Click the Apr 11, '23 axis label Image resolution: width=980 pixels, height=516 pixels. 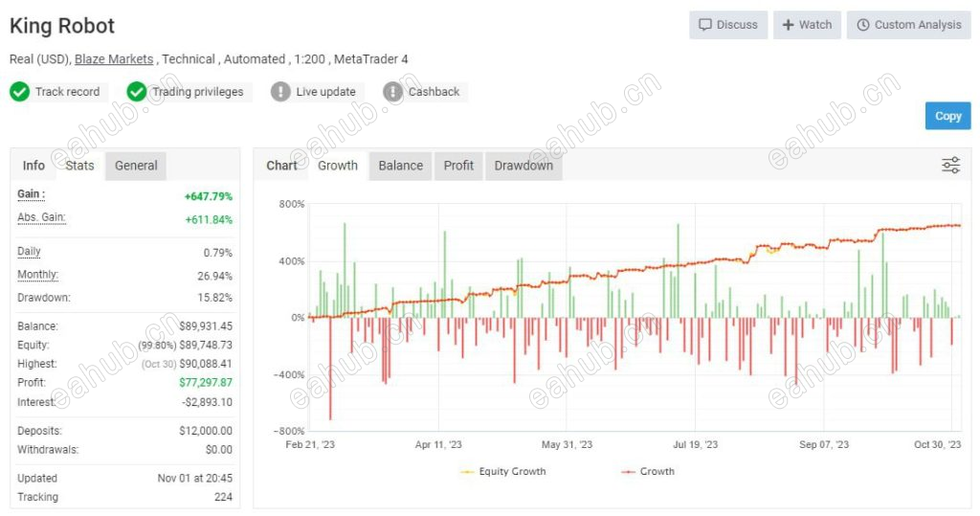pyautogui.click(x=438, y=445)
